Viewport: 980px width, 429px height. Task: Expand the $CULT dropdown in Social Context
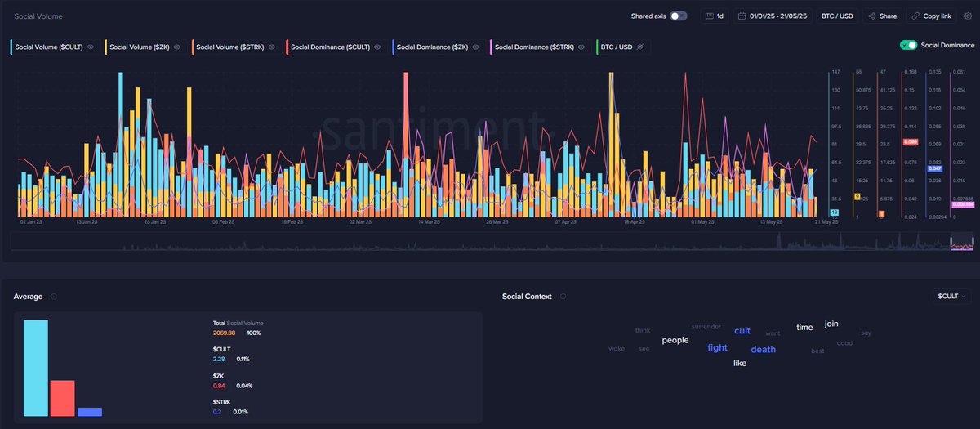point(952,297)
